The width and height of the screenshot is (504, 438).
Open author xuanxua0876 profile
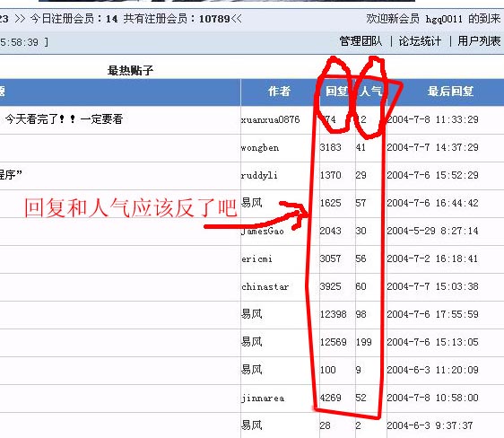(x=270, y=120)
